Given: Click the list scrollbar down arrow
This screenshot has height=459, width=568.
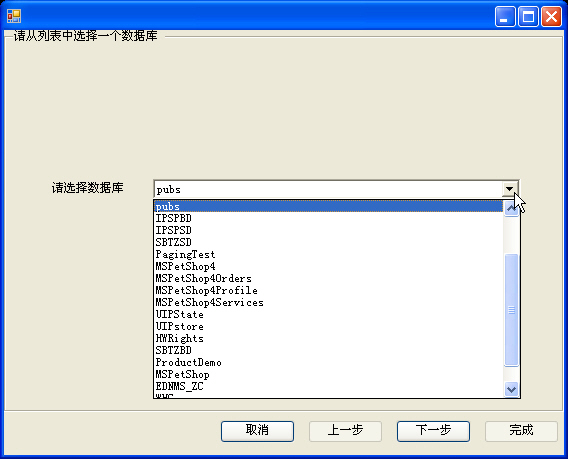Looking at the screenshot, I should click(511, 389).
